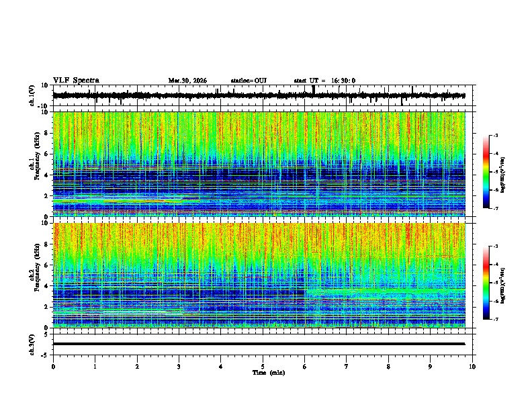Click the "6" kHz tick on ch.1 spectrogram axis

(x=46, y=154)
